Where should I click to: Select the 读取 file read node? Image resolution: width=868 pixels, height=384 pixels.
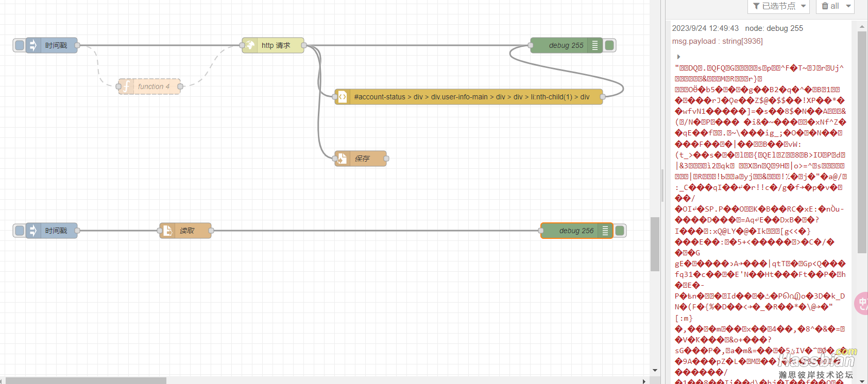[185, 231]
